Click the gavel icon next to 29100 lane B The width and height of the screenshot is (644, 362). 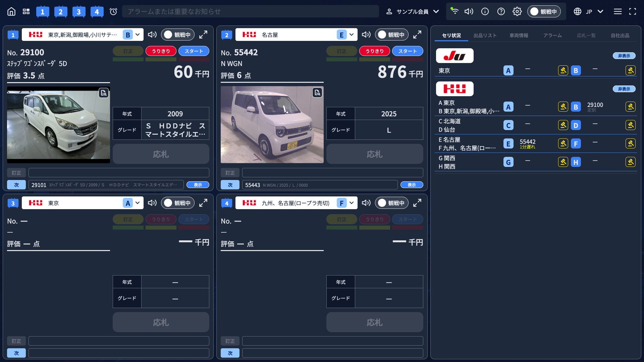pyautogui.click(x=631, y=107)
